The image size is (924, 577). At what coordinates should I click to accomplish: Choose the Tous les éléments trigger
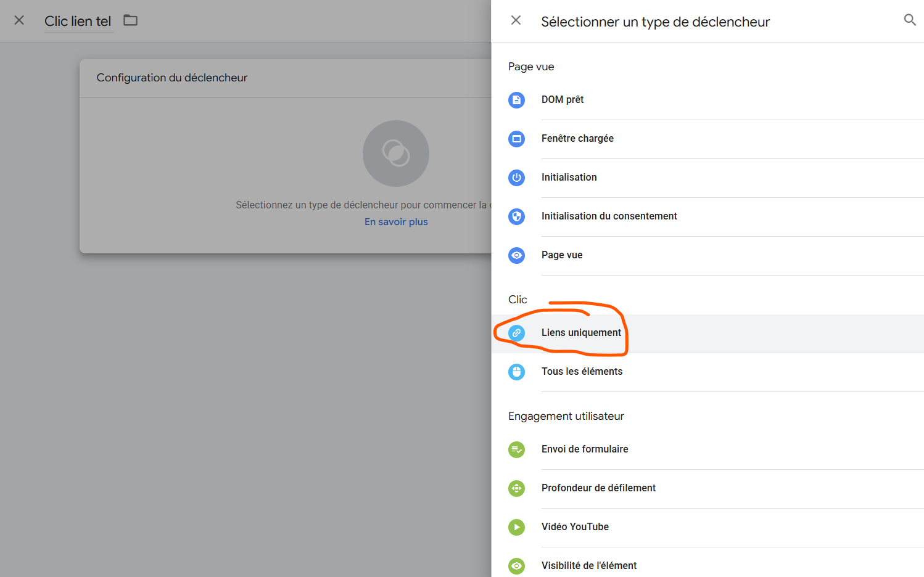582,372
